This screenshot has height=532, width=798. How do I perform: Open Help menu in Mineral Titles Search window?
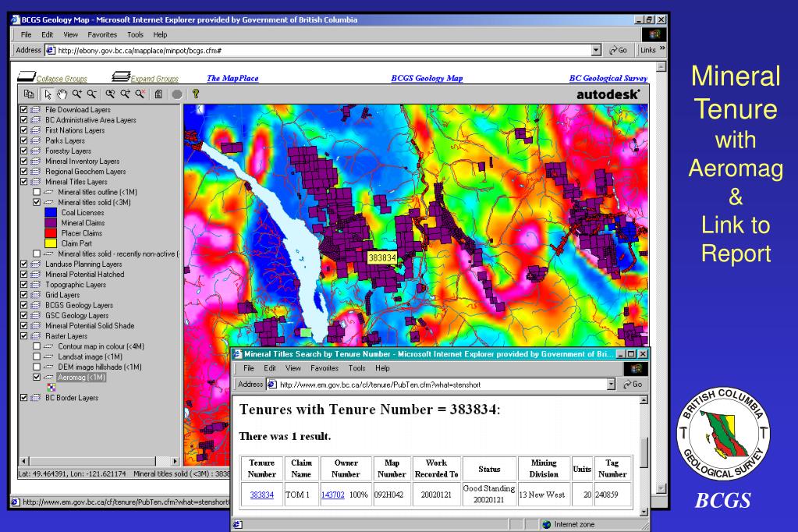coord(382,368)
